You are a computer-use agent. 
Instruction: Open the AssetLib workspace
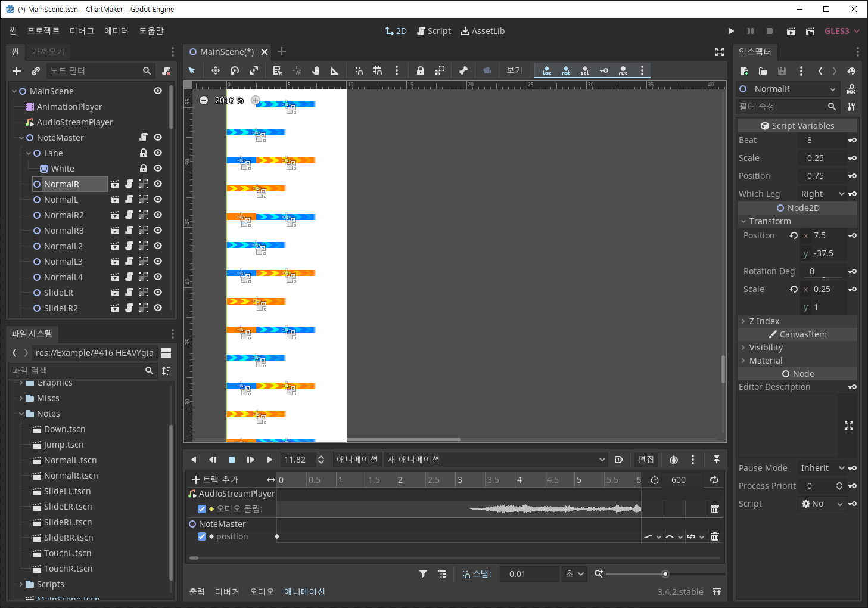(483, 31)
